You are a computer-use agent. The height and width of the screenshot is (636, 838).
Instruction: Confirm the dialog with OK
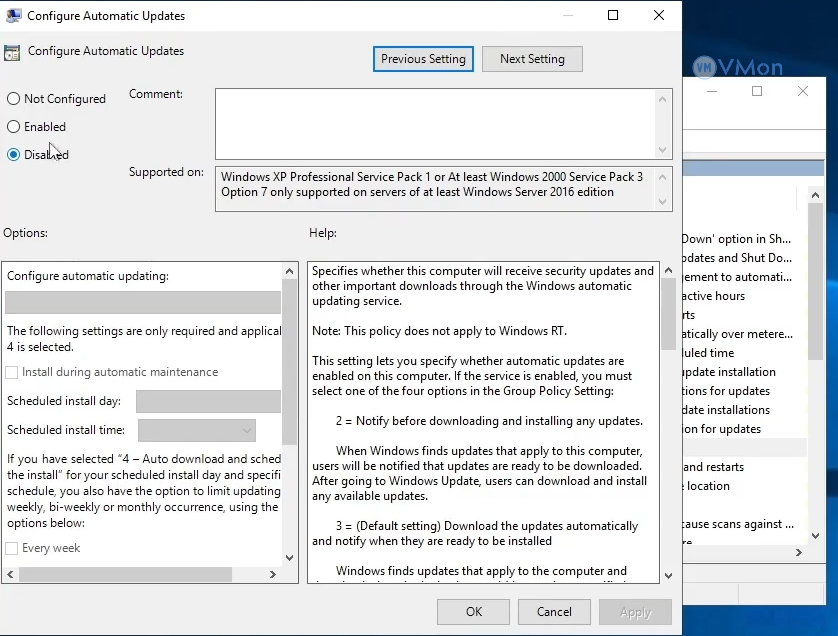pos(473,611)
